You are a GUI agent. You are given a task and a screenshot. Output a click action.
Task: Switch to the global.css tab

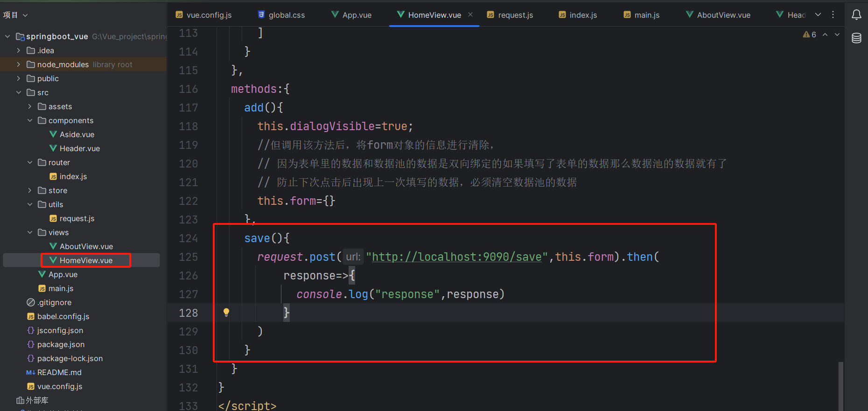coord(281,15)
